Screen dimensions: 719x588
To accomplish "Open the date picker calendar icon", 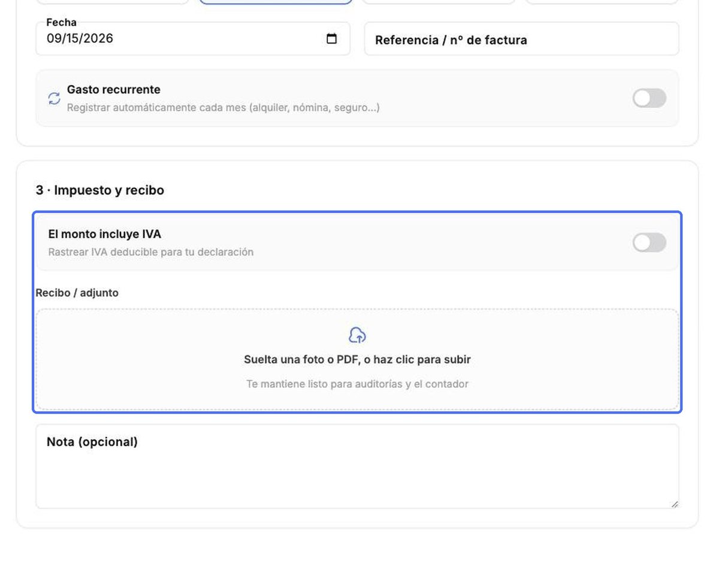I will click(x=331, y=39).
